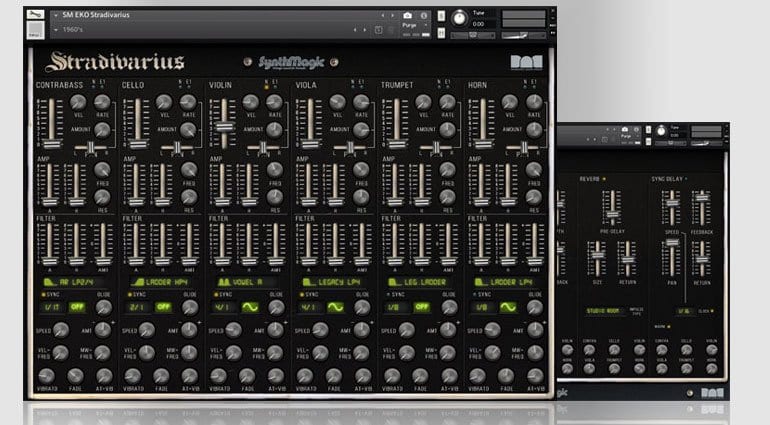The width and height of the screenshot is (770, 425).
Task: Open the SM EKO Stradivarius instrument dropdown
Action: 56,15
